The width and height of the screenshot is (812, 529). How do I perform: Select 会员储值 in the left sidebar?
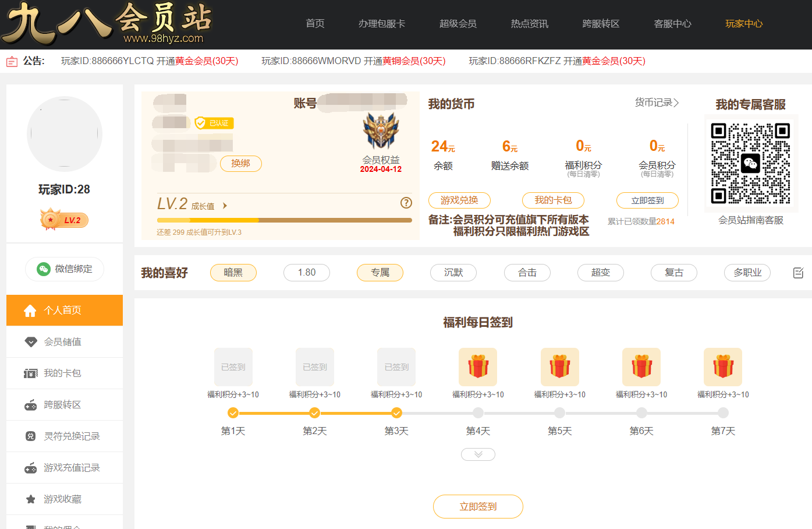coord(63,342)
